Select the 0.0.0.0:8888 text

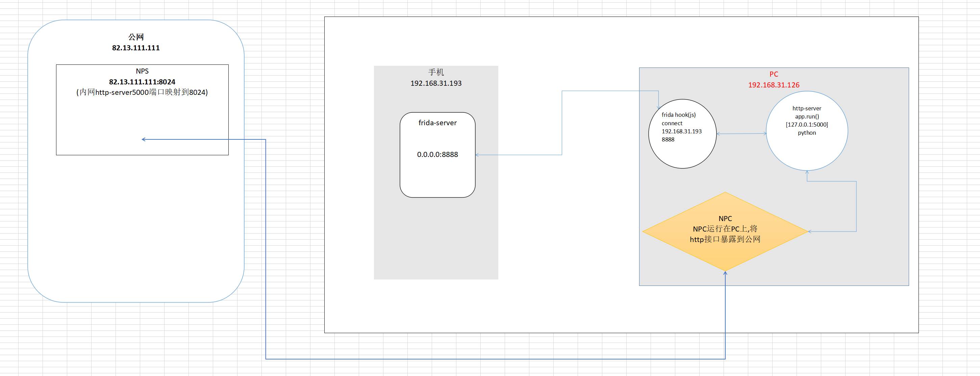[437, 155]
